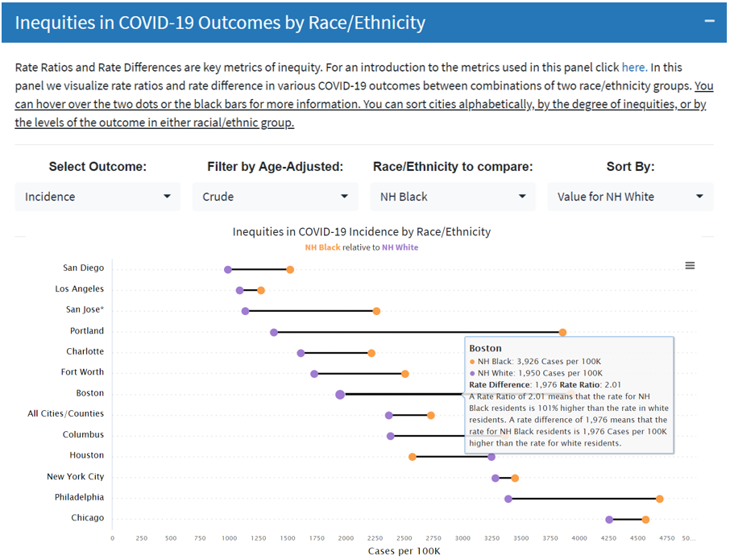730x560 pixels.
Task: Open the chart export hamburger menu
Action: tap(690, 264)
